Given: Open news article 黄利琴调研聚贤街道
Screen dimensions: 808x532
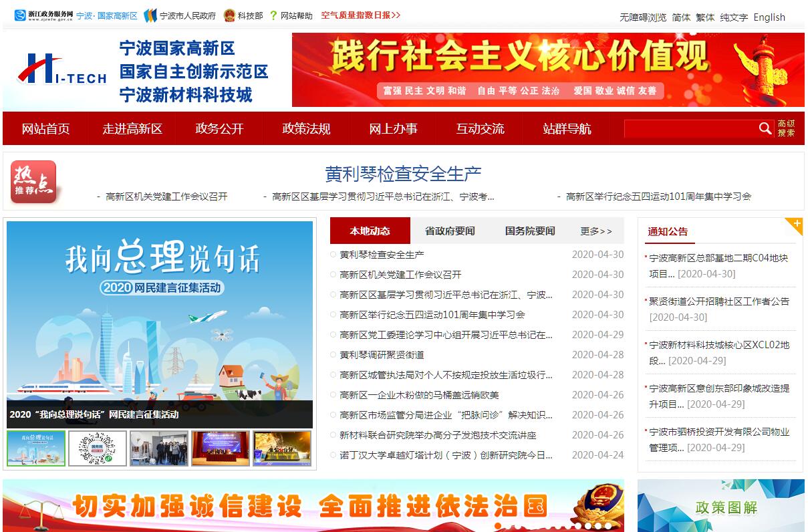Looking at the screenshot, I should pyautogui.click(x=382, y=355).
